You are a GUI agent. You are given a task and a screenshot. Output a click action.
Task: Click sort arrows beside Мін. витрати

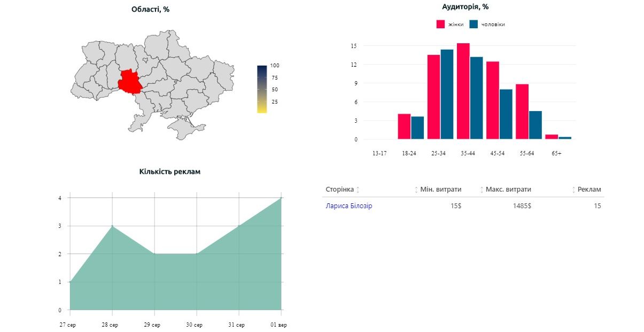[x=416, y=190]
